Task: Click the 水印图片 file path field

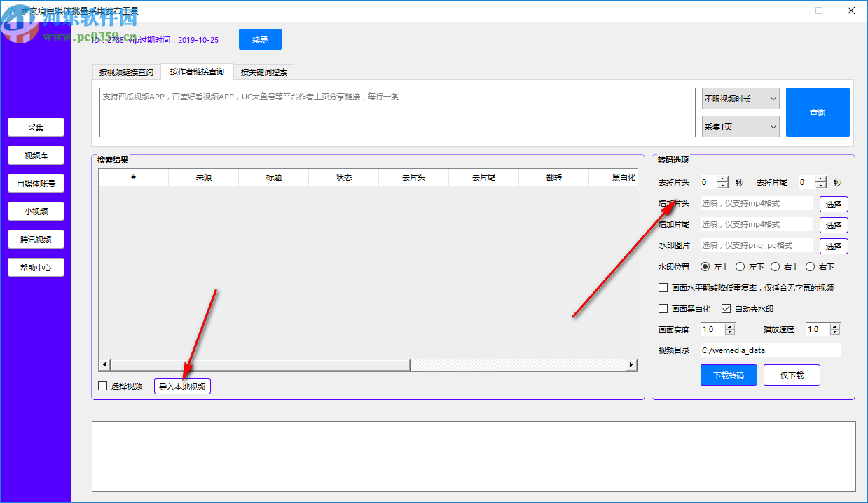Action: tap(757, 246)
